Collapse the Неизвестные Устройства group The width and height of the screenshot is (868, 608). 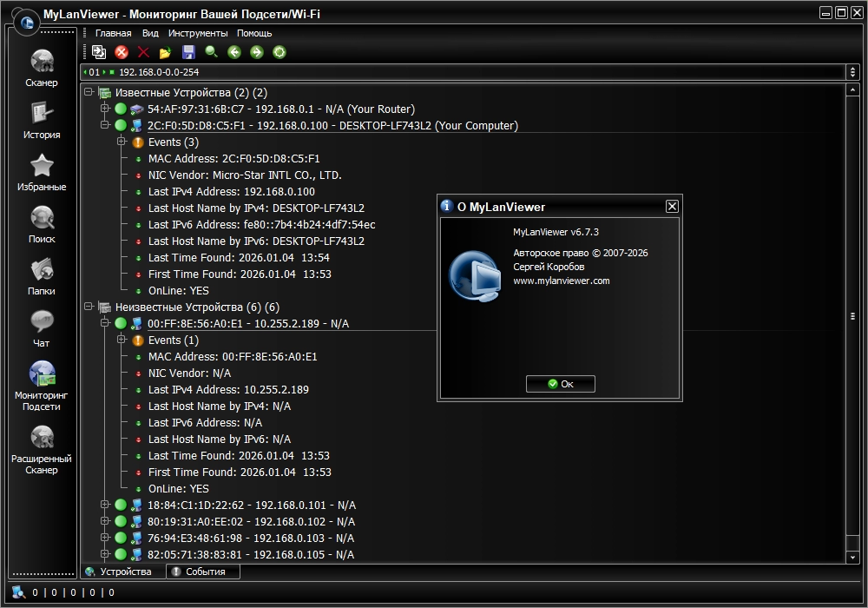(x=89, y=307)
